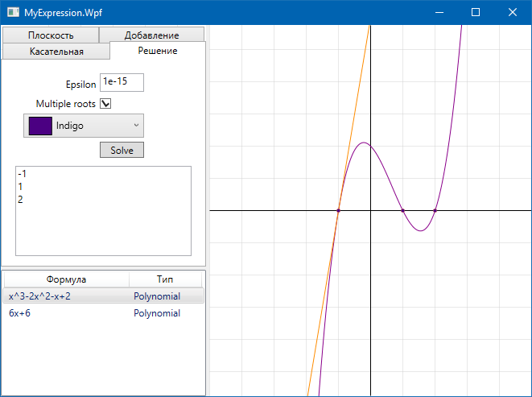Open the Indigo color dropdown
The height and width of the screenshot is (397, 532).
click(84, 126)
